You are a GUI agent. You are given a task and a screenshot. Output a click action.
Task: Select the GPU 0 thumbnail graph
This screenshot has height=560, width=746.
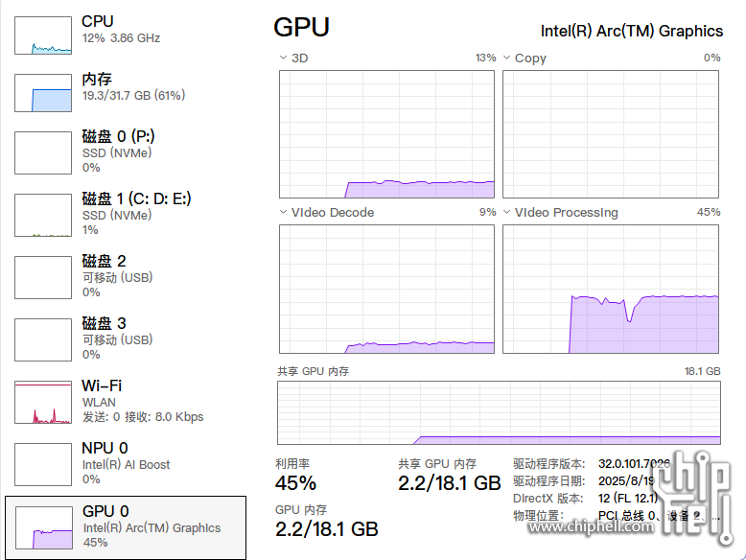coord(43,527)
